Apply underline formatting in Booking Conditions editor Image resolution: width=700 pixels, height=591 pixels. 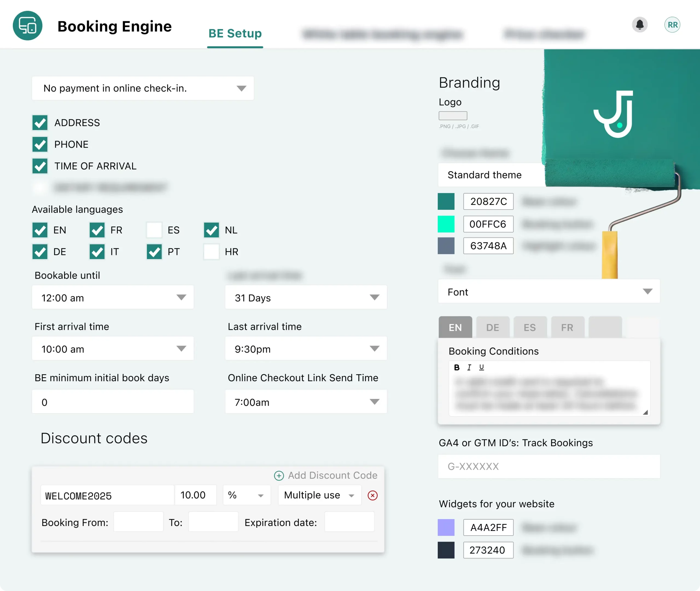(482, 367)
